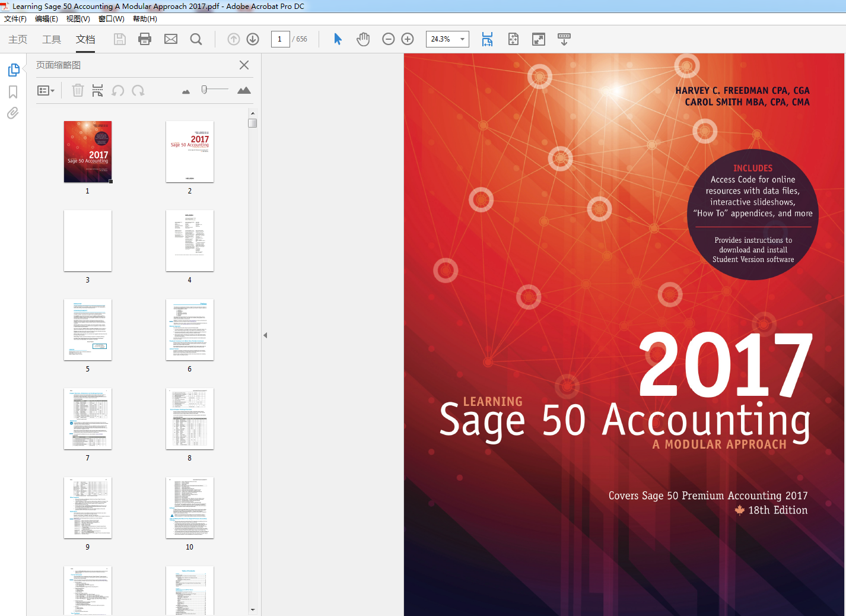Click the page number input field
This screenshot has width=846, height=616.
click(280, 39)
